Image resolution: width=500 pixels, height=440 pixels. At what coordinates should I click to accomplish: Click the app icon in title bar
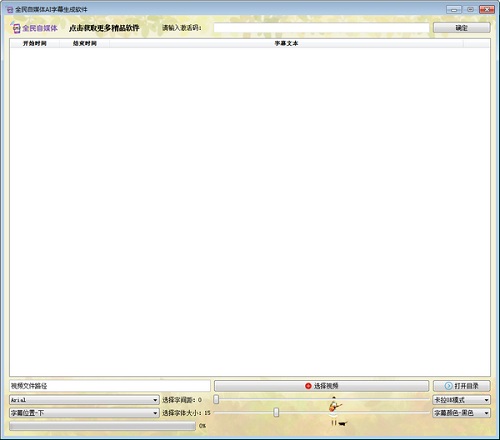[x=10, y=10]
